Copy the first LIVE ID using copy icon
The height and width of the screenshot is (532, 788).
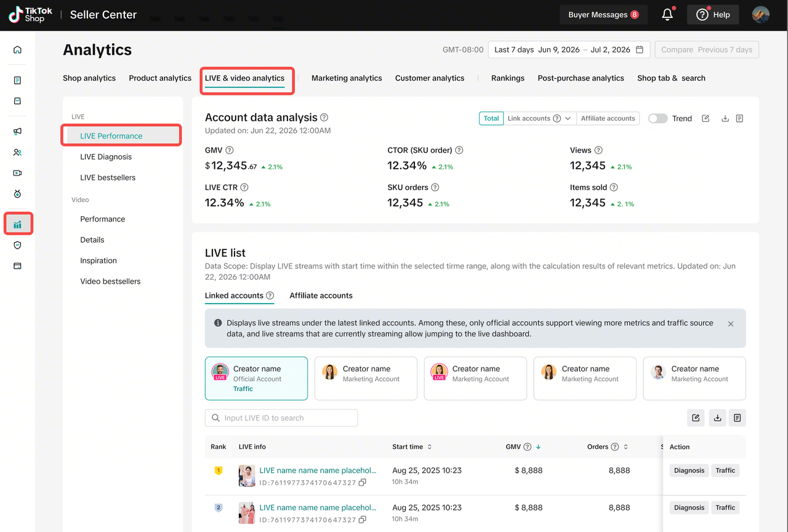click(x=363, y=483)
